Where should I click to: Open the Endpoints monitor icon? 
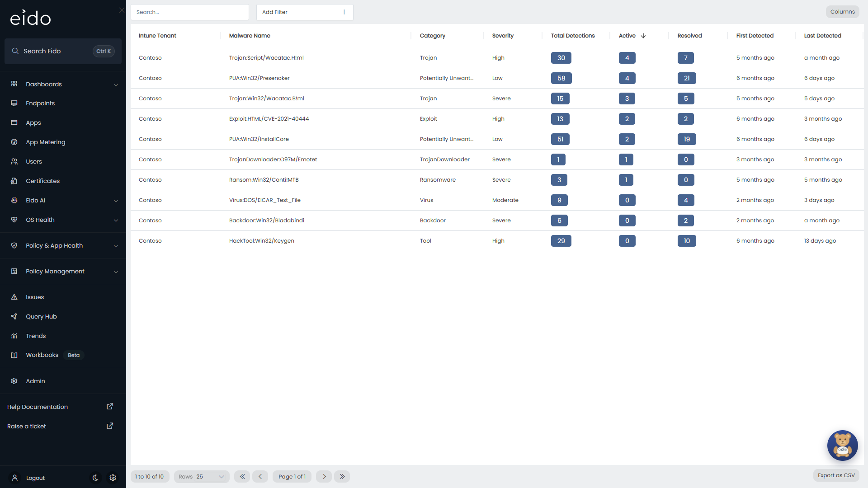click(14, 103)
